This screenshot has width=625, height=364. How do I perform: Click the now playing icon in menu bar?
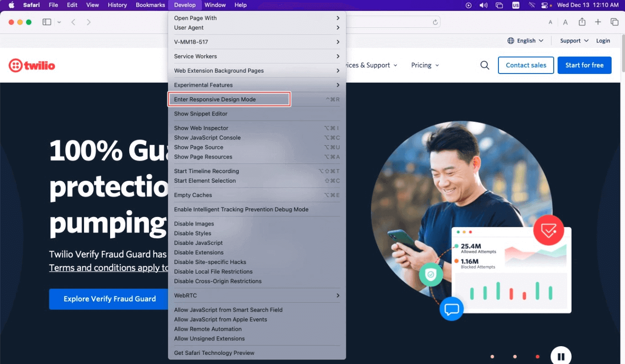[x=468, y=5]
